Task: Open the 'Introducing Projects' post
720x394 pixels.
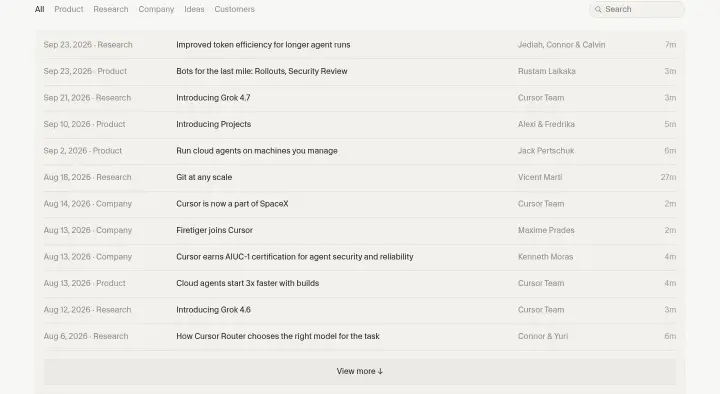Action: click(214, 124)
